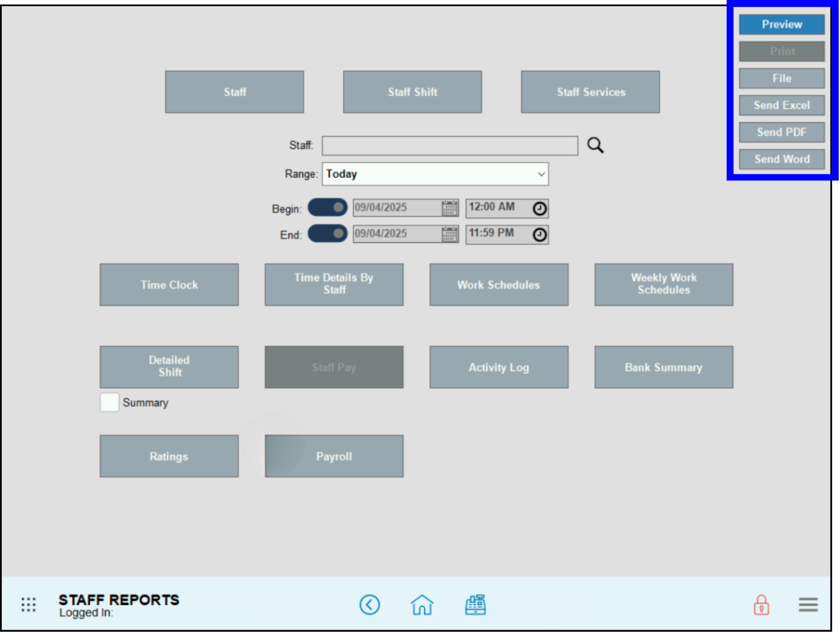Open the Begin date calendar picker
The width and height of the screenshot is (840, 633).
[449, 208]
